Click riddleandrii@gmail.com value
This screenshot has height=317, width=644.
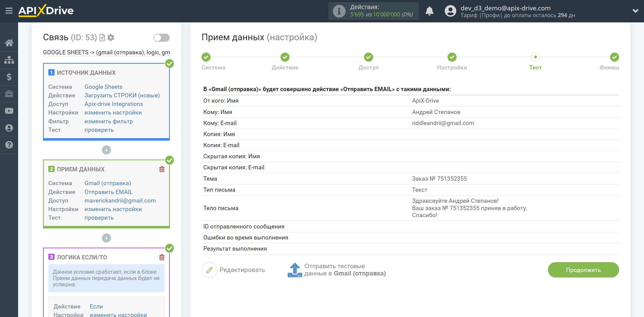[x=443, y=123]
